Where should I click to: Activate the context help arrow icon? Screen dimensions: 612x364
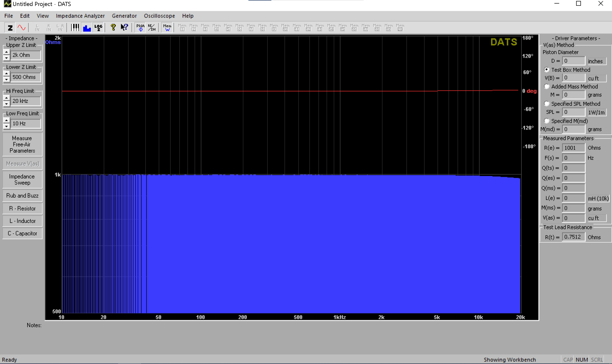pos(124,28)
